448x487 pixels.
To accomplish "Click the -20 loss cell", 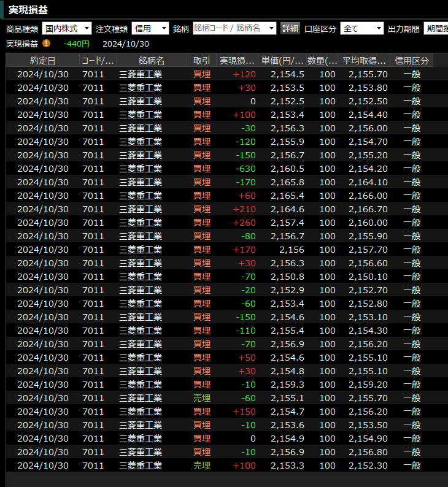I will (249, 290).
